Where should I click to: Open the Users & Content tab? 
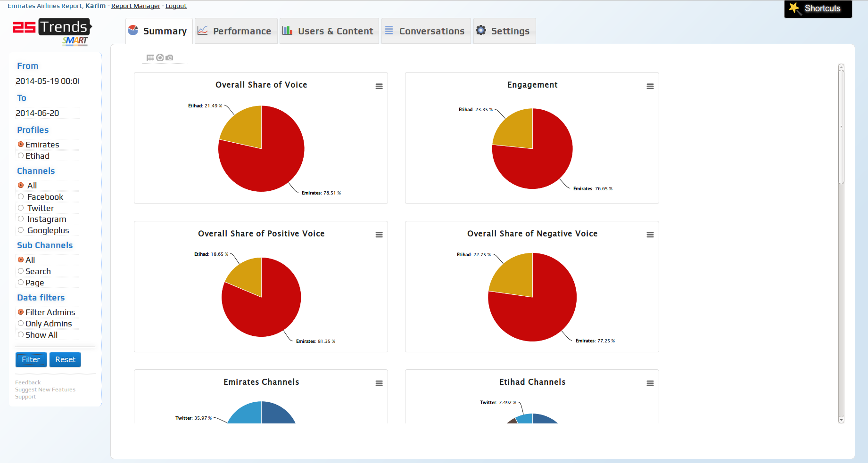click(x=329, y=31)
